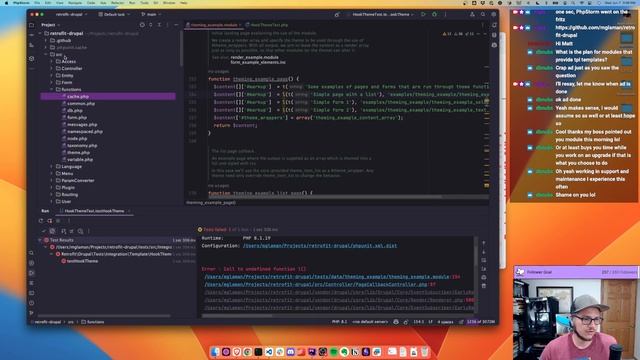Open the Find tool window in bottom-left sidebar
Screen dimensions: 640x360
(x=32, y=253)
